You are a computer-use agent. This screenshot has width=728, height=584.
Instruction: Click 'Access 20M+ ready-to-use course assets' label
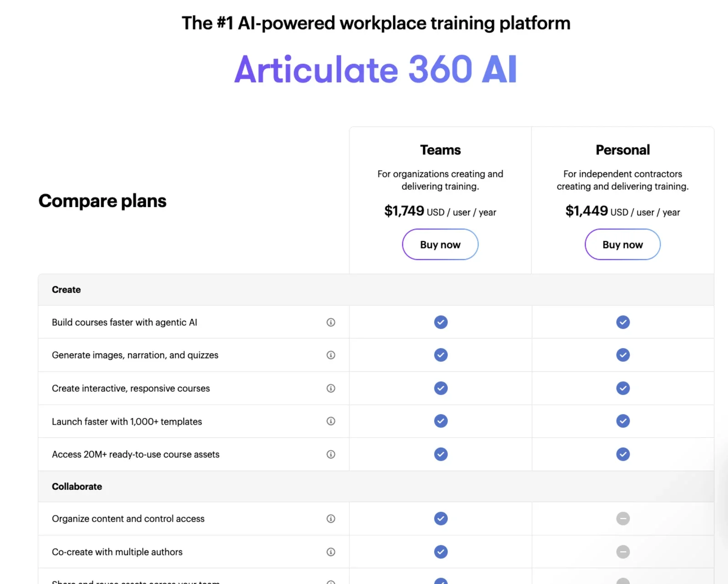click(136, 454)
